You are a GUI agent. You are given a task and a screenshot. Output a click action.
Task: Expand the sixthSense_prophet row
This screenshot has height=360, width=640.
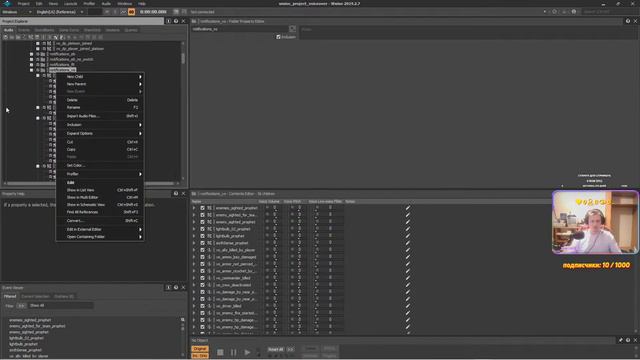[x=194, y=243]
